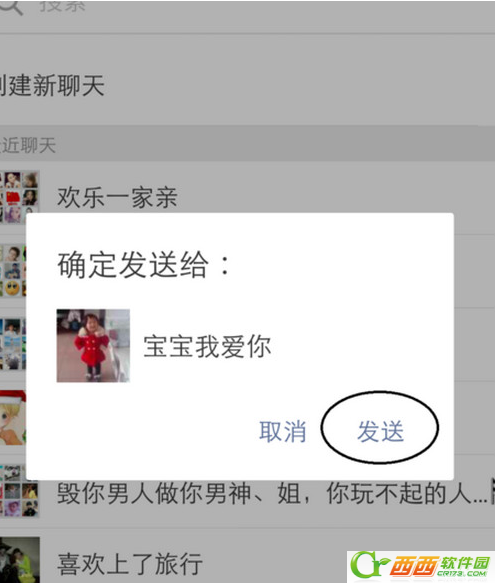
Task: Tap the blonde cartoon Santa-hat avatar
Action: point(13,418)
